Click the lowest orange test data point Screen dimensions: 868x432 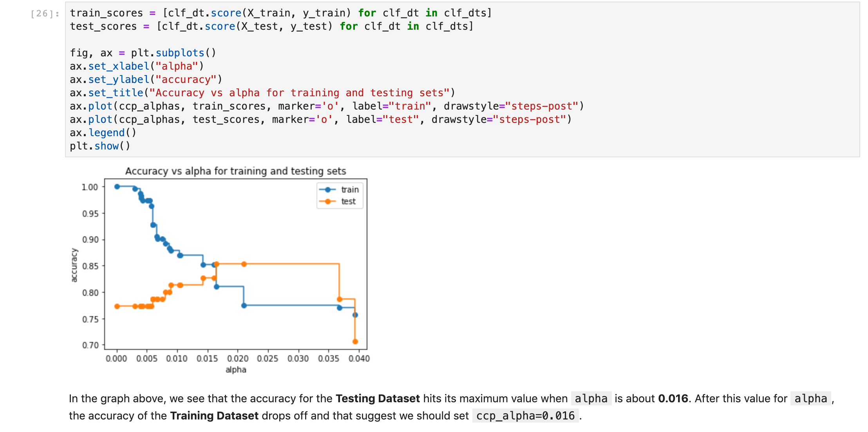point(355,342)
